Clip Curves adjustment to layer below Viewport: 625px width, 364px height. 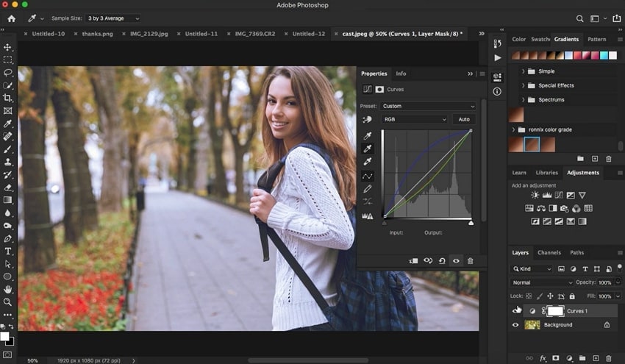pos(413,261)
